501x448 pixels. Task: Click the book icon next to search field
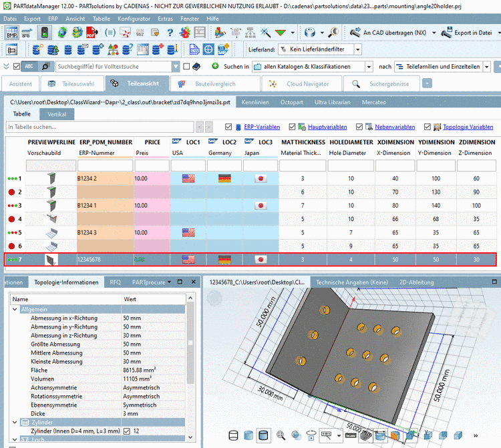click(196, 66)
